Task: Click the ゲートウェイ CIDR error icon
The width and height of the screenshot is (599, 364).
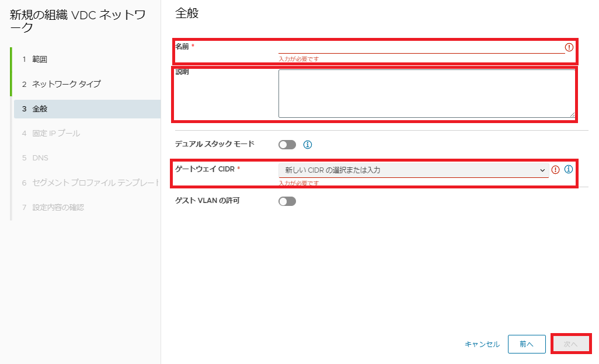Action: pos(556,170)
